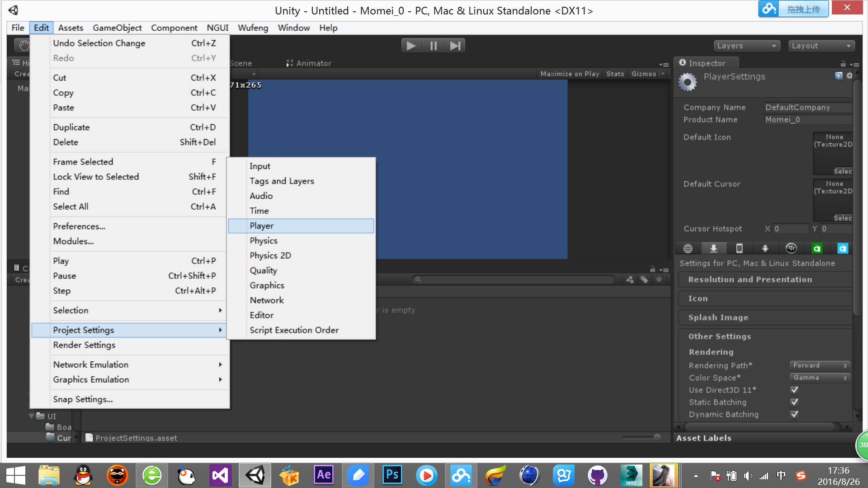
Task: Choose Player in the Project Settings submenu
Action: (x=301, y=225)
